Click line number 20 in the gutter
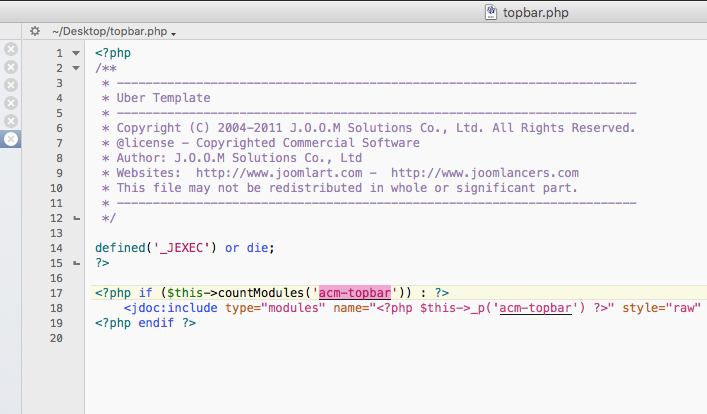This screenshot has width=707, height=414. click(56, 338)
